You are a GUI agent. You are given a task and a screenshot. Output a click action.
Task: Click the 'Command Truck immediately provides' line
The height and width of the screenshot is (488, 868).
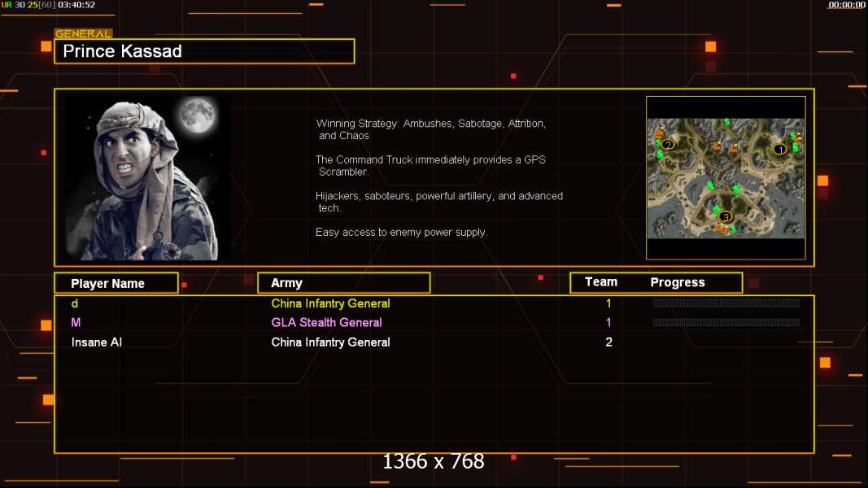click(430, 165)
